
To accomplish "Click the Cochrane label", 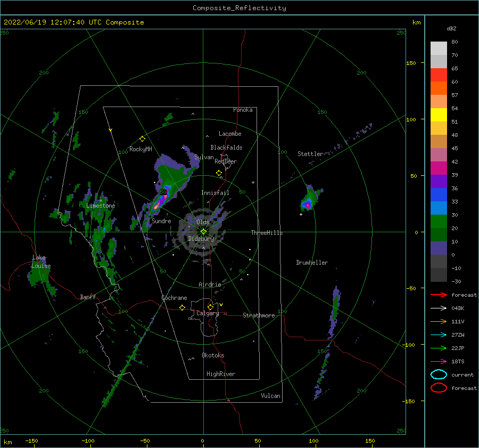I will pos(174,298).
